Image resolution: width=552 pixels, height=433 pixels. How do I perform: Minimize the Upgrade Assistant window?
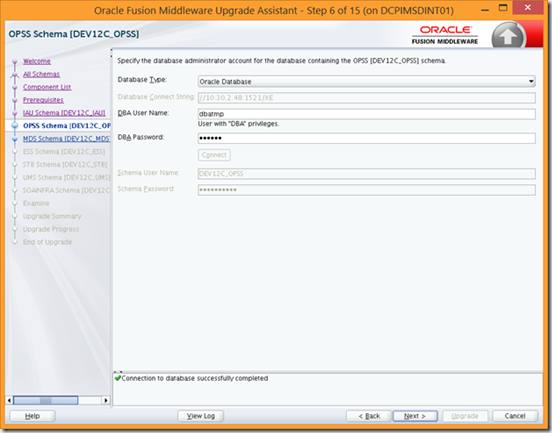coord(485,9)
